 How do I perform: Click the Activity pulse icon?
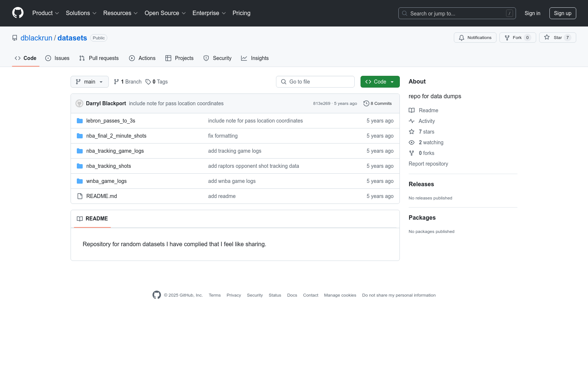[412, 121]
